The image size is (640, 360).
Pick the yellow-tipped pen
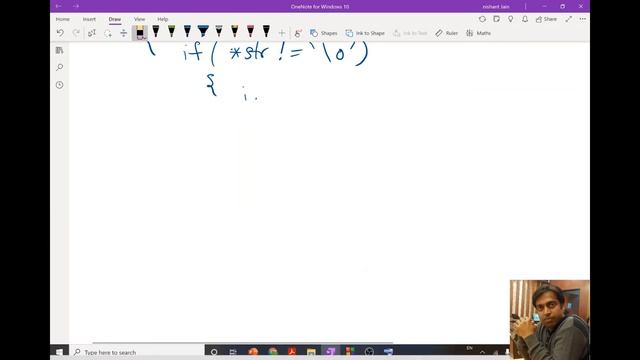click(x=235, y=31)
